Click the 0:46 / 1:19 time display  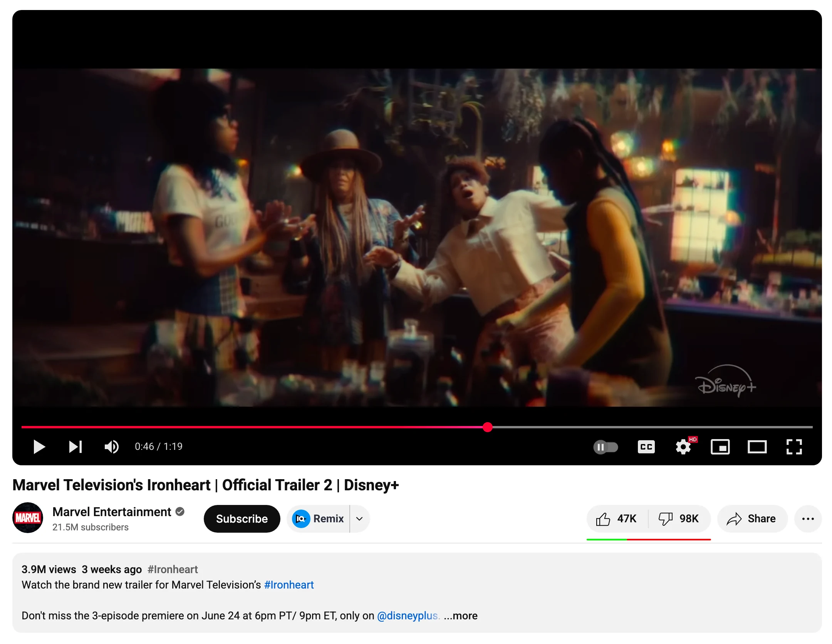pos(158,446)
